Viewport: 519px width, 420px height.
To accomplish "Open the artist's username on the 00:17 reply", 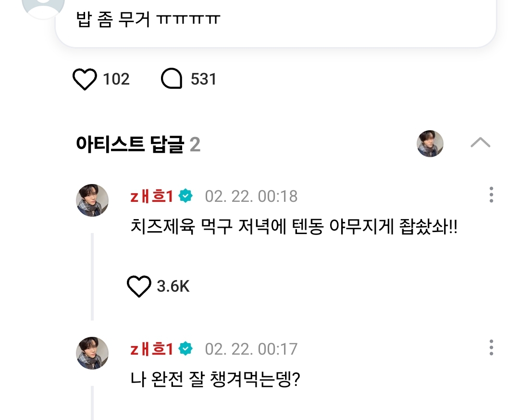I will pos(151,349).
